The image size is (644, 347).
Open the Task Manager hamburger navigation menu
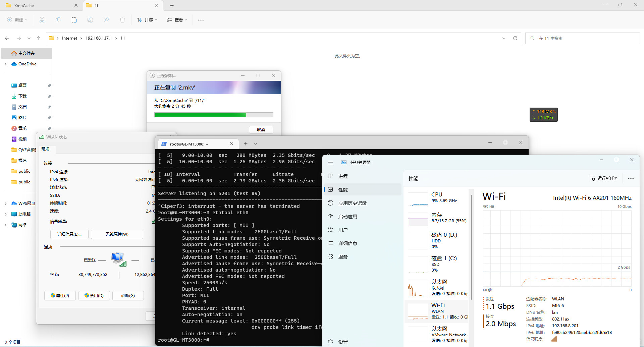pyautogui.click(x=330, y=163)
